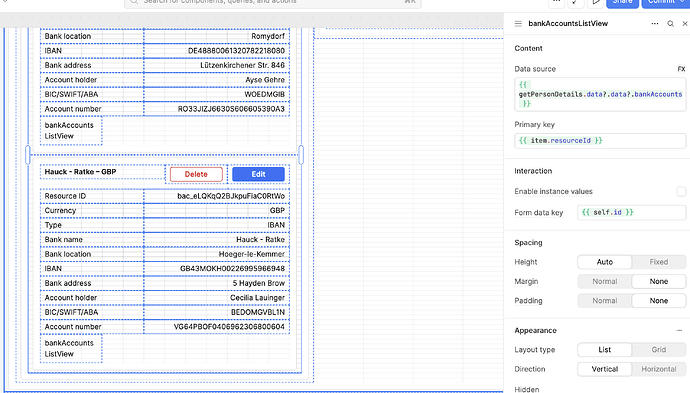
Task: Select value bac_eLQKqQ2BJkpuFiaC0RtWo
Action: coord(231,196)
